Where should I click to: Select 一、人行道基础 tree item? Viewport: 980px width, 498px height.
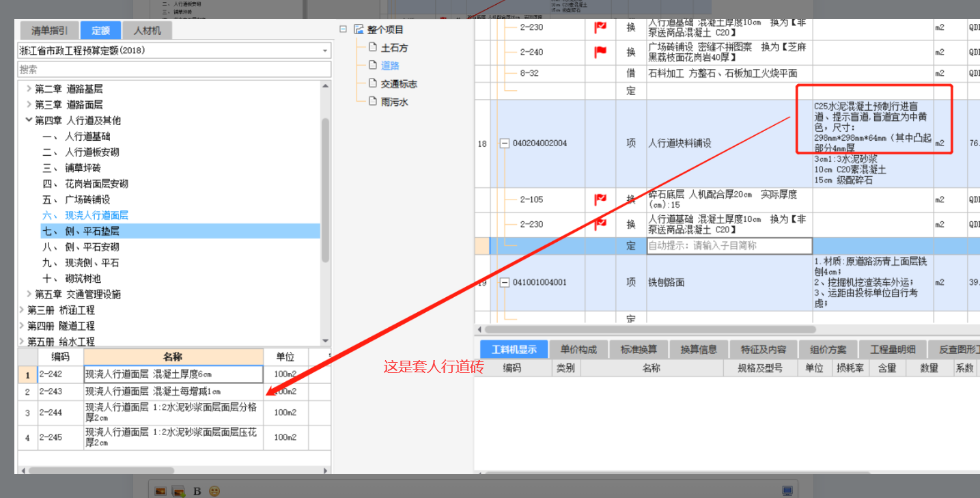click(76, 137)
